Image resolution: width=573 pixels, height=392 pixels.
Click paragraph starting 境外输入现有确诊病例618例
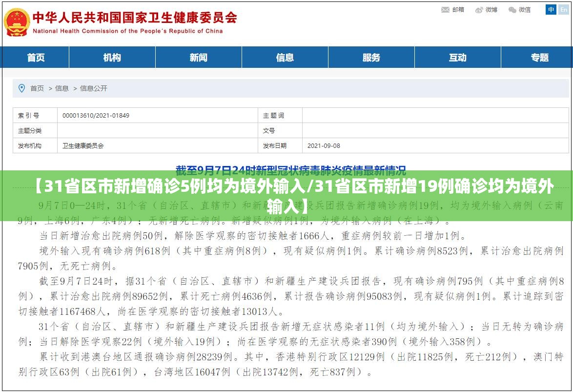click(x=290, y=258)
